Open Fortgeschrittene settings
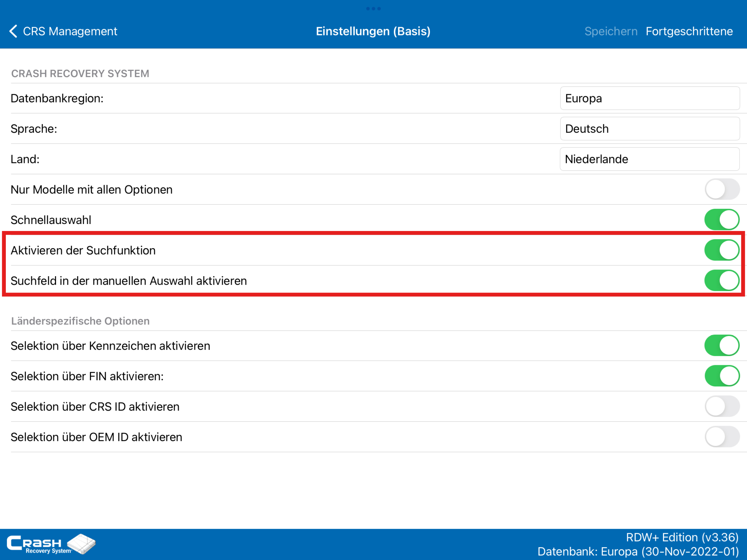The width and height of the screenshot is (747, 560). (x=689, y=32)
